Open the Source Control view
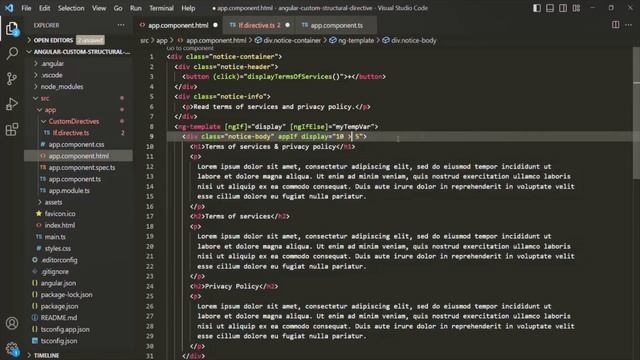Screen dimensions: 640x360 coord(12,78)
